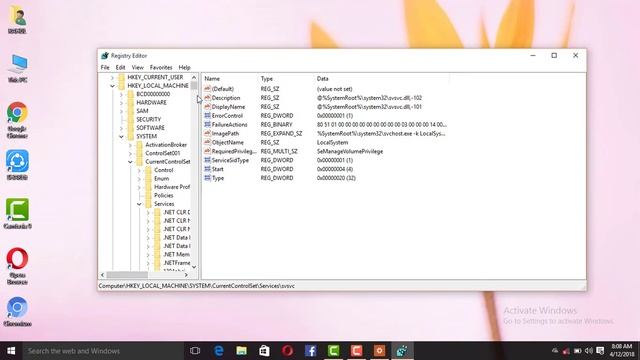Expand the HARDWARE key
The height and width of the screenshot is (360, 640).
click(x=121, y=102)
